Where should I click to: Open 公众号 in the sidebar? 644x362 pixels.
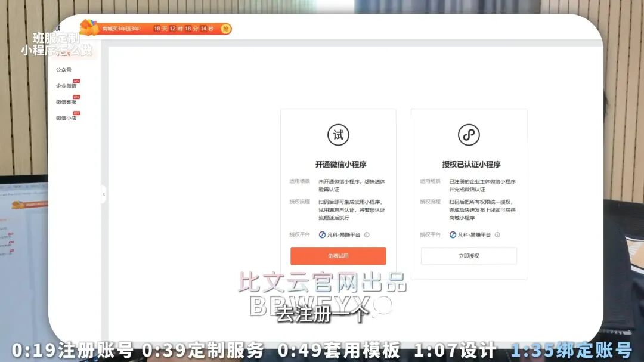coord(64,70)
